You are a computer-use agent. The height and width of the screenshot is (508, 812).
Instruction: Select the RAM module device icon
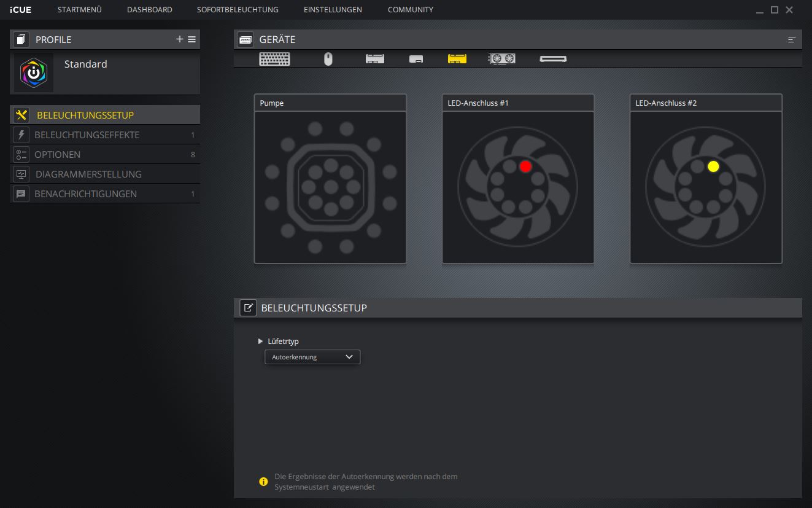(x=553, y=59)
